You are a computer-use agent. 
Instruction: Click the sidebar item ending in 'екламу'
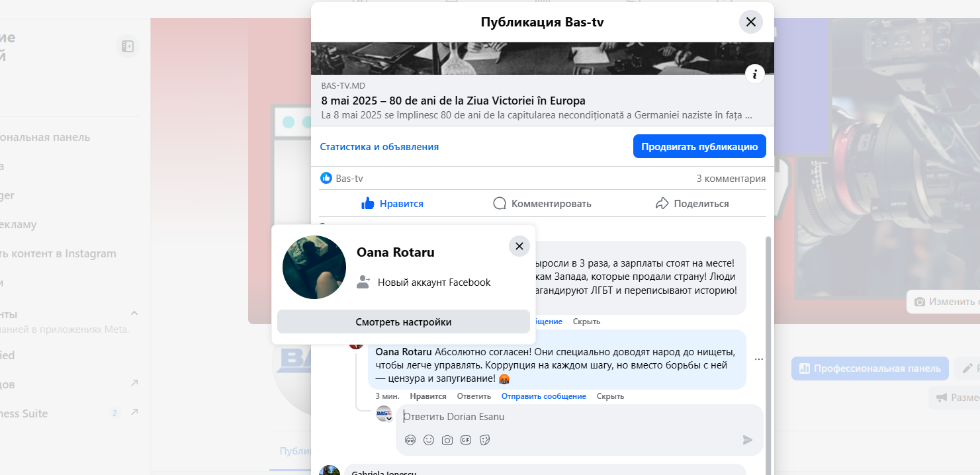[x=19, y=224]
